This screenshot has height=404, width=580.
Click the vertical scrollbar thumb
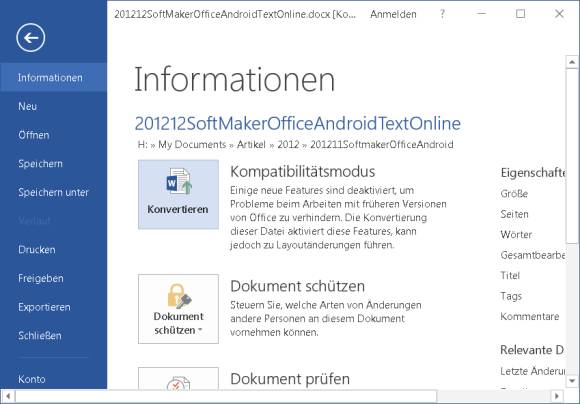point(572,156)
